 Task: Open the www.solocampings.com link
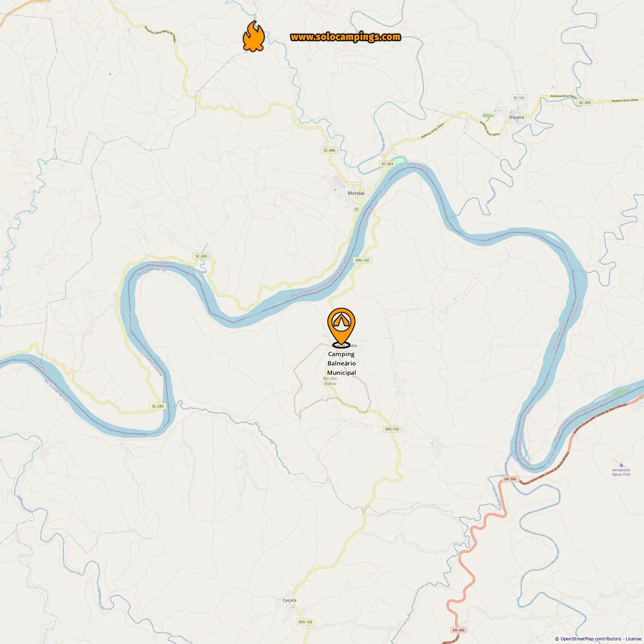345,37
